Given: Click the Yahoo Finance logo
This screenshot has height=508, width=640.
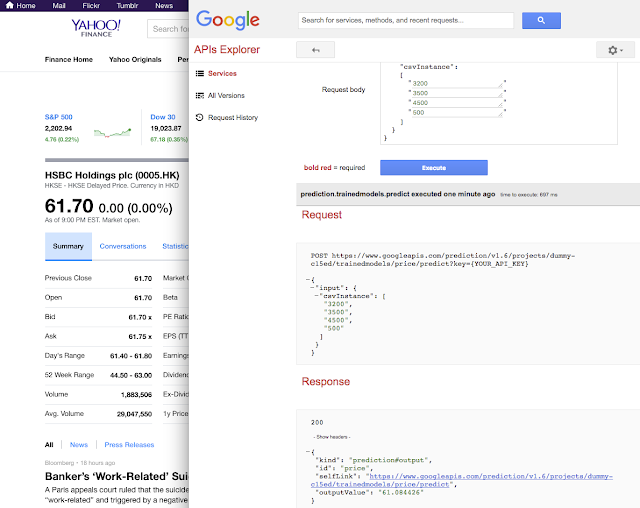Looking at the screenshot, I should [96, 28].
